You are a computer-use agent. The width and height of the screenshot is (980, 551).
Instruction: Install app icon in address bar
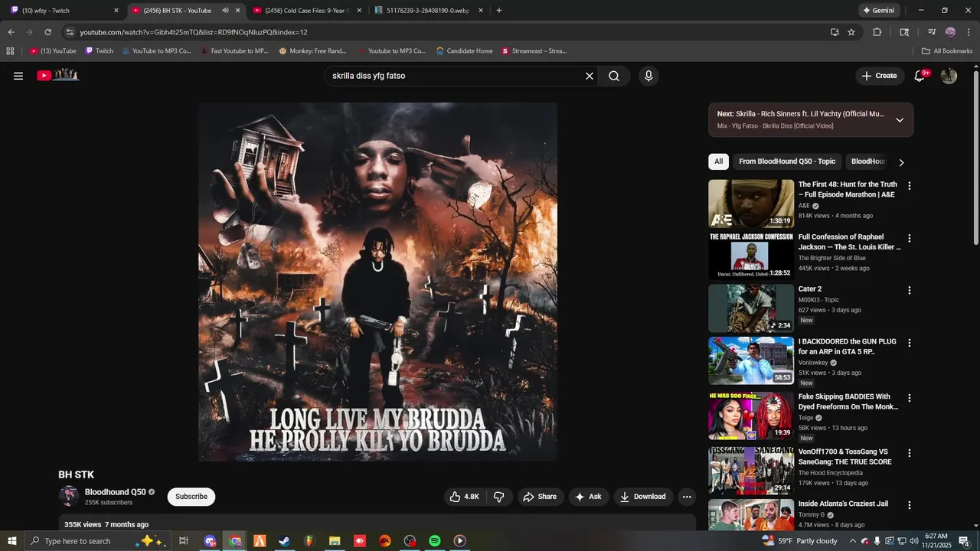click(x=835, y=32)
